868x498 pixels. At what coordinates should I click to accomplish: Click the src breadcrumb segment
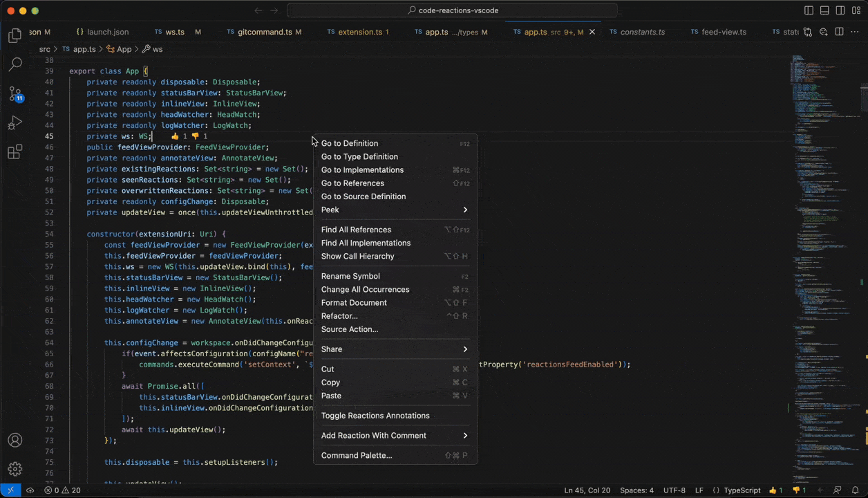coord(45,49)
